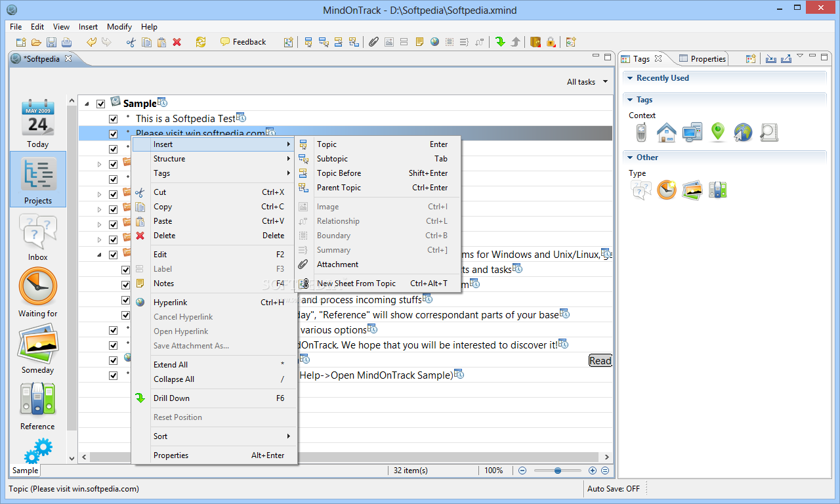This screenshot has width=840, height=504.
Task: Click the Read button on task row
Action: [x=600, y=360]
